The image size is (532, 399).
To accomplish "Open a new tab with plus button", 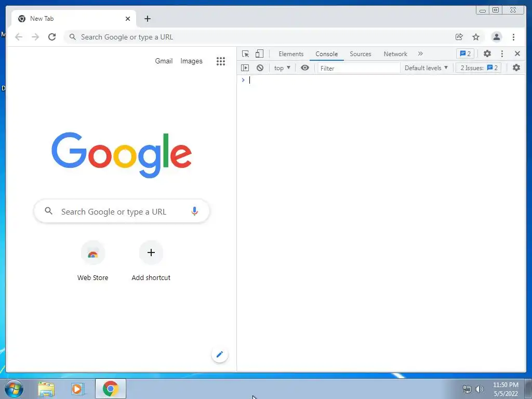I will pyautogui.click(x=147, y=19).
